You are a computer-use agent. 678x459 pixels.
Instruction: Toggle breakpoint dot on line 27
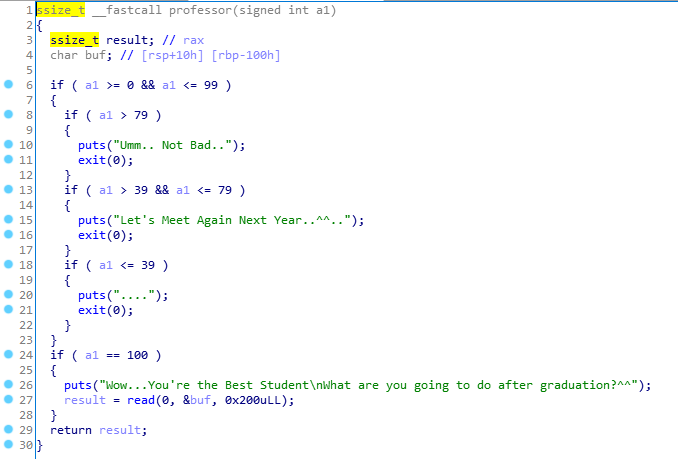point(8,399)
